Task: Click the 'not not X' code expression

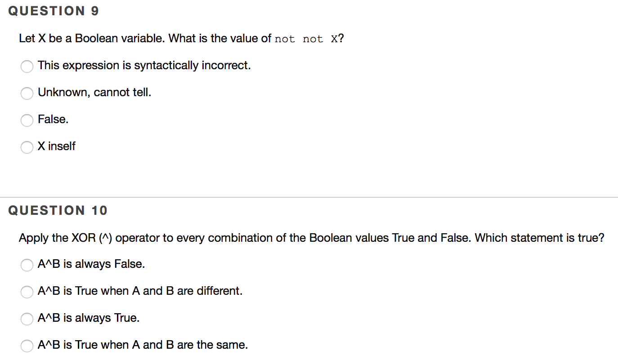Action: (306, 39)
